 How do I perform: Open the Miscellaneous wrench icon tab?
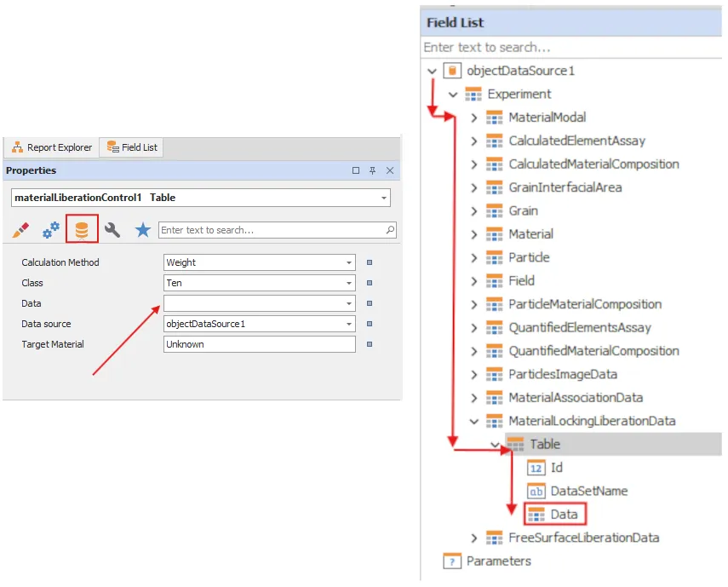click(112, 229)
